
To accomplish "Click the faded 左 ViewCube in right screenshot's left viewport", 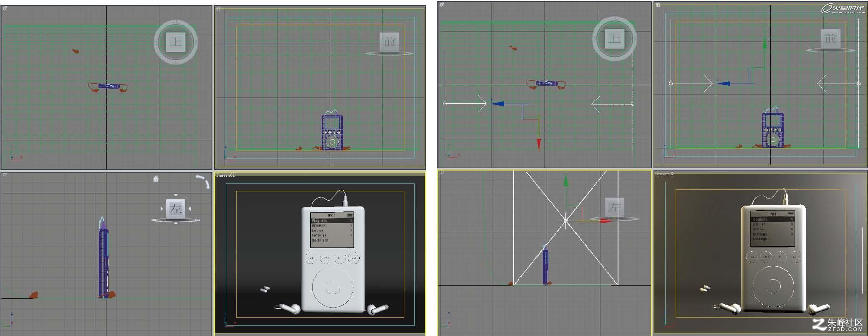I will coord(614,207).
